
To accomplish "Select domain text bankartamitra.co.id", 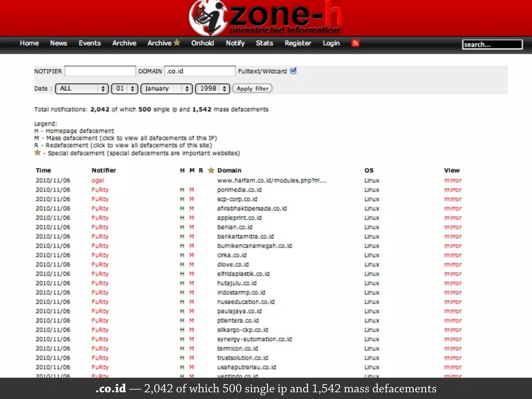I will 245,237.
